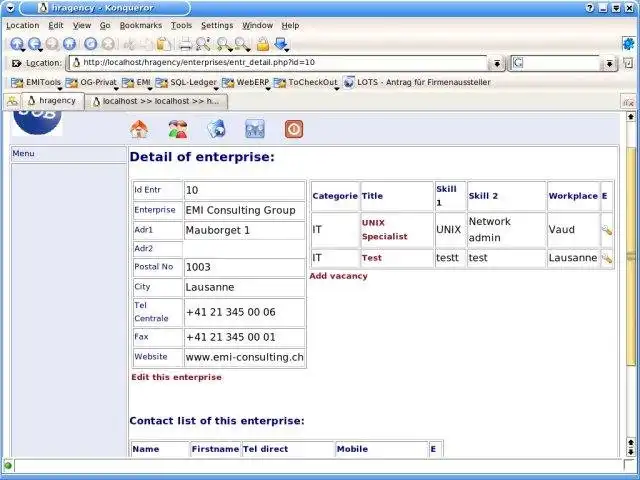Switch to the hragency tab
The width and height of the screenshot is (640, 480).
coord(53,101)
